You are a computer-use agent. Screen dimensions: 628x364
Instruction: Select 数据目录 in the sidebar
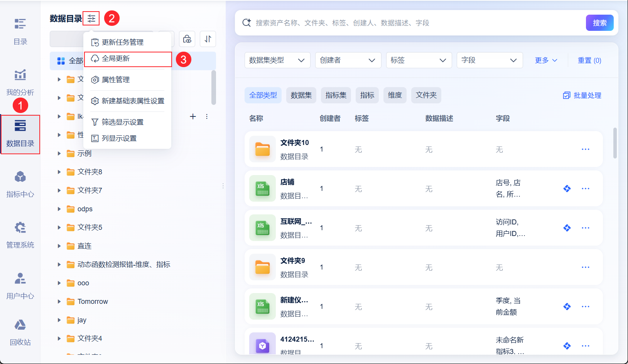click(x=20, y=134)
